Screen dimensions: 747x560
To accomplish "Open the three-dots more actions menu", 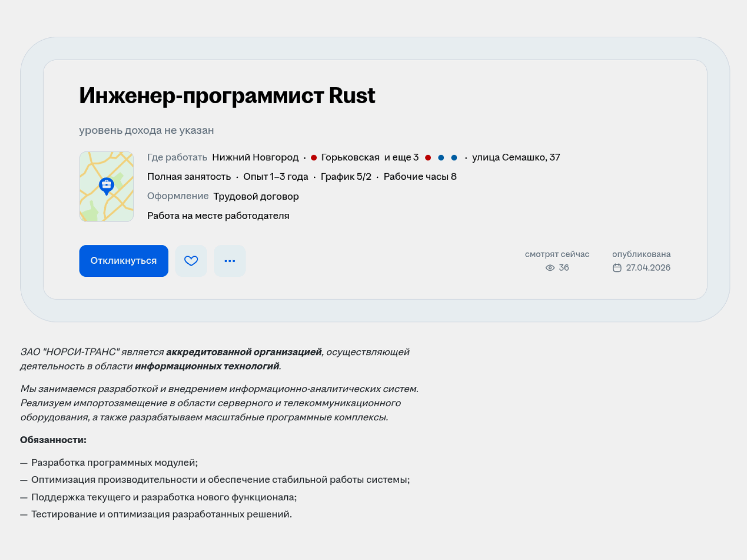I will [x=229, y=261].
